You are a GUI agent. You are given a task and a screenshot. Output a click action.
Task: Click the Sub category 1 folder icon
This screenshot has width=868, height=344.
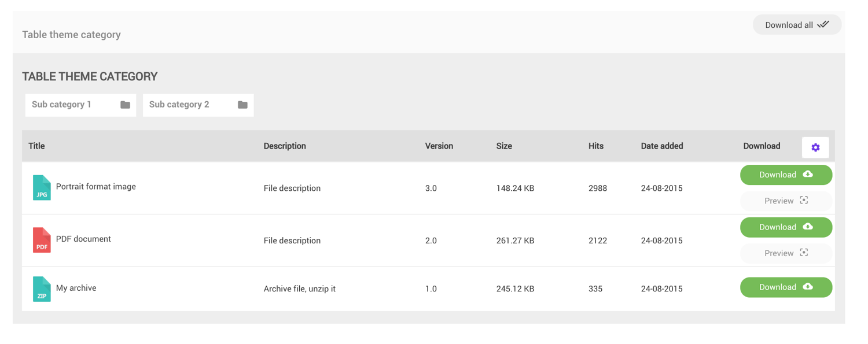[125, 105]
